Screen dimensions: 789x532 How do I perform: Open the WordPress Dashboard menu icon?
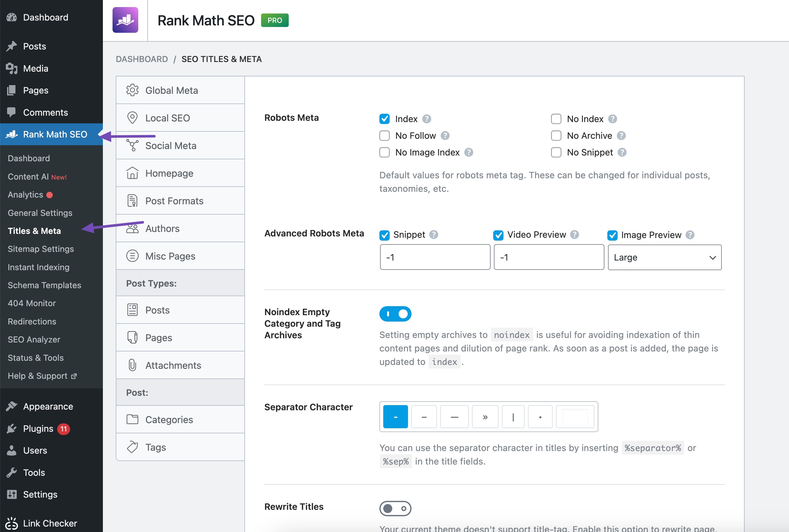point(12,17)
